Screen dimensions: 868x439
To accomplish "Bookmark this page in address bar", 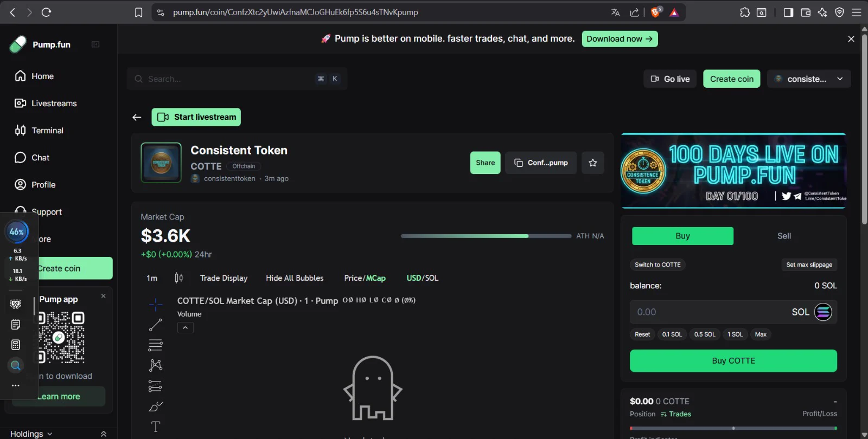I will point(139,12).
